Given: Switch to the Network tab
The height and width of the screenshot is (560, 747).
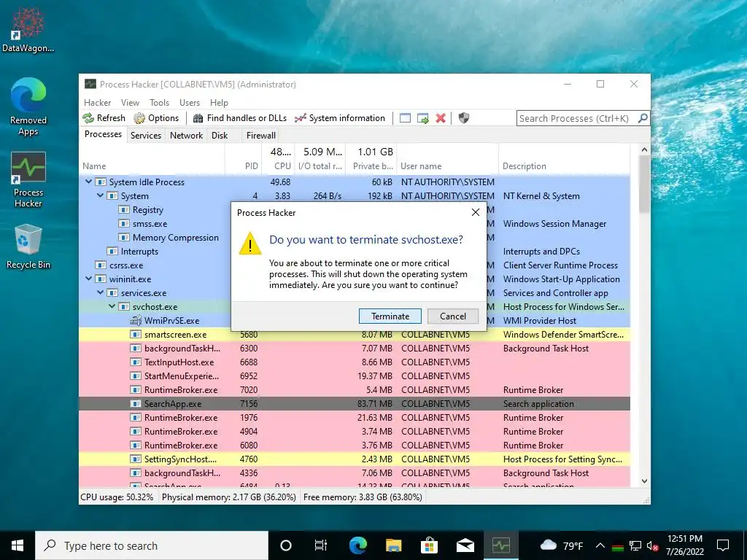Looking at the screenshot, I should [186, 135].
